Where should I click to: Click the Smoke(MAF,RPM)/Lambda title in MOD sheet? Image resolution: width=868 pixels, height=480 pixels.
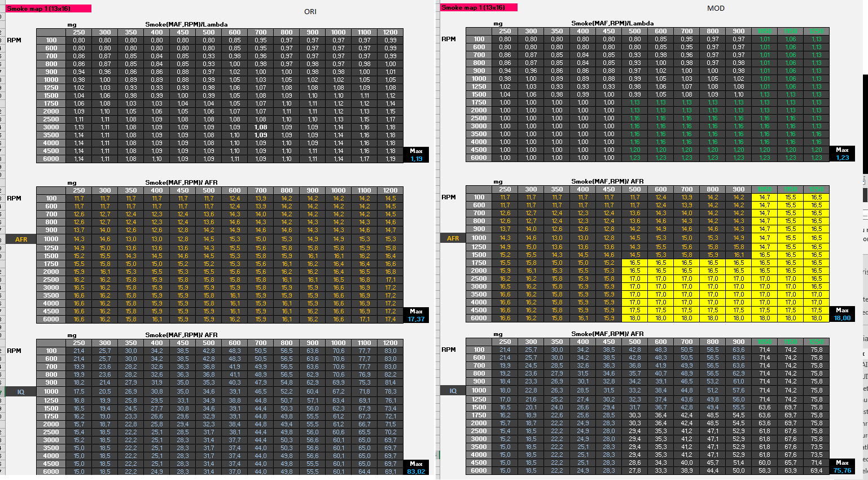[612, 23]
